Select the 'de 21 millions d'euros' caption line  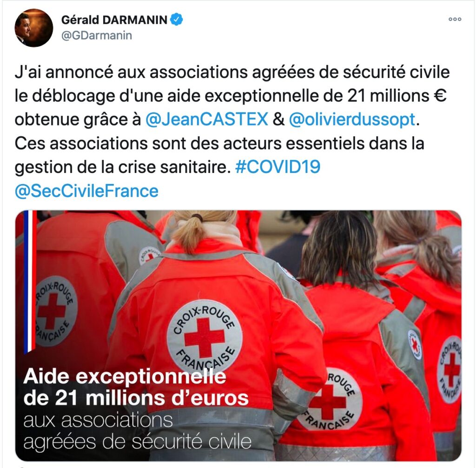point(136,398)
